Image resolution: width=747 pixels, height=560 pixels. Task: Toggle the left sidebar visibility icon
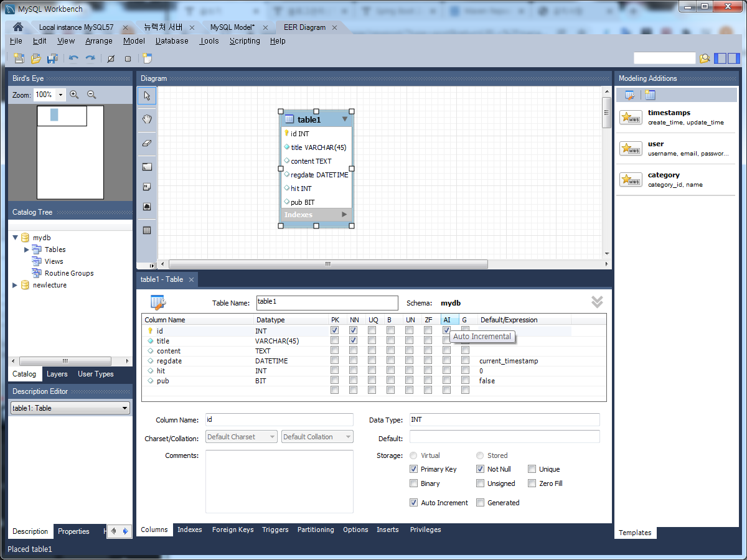coord(719,58)
